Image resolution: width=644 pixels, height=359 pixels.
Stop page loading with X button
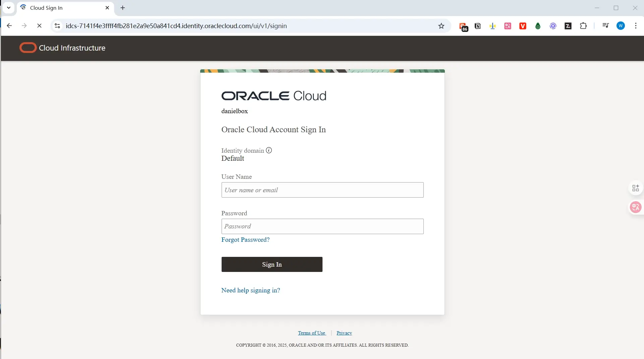(x=39, y=26)
